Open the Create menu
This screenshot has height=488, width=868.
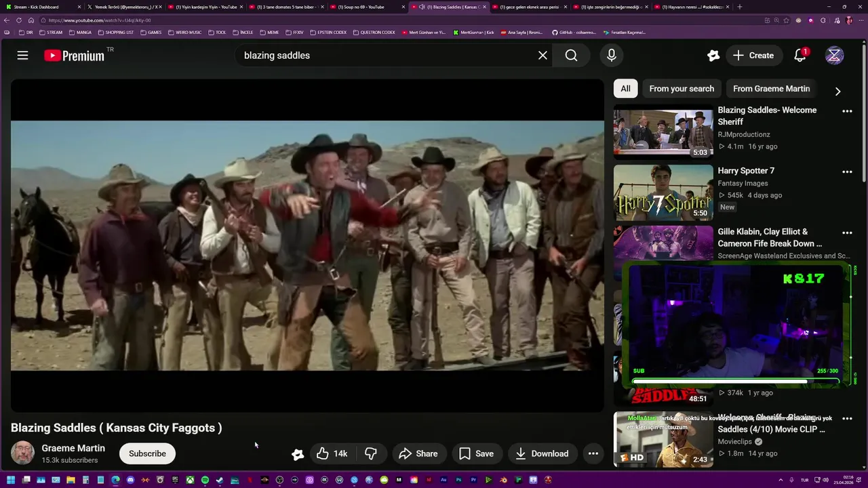pyautogui.click(x=753, y=56)
